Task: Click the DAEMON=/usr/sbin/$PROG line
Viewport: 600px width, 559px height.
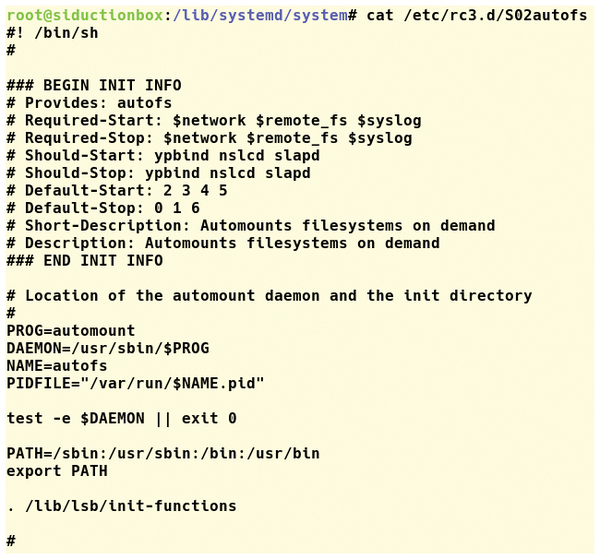Action: 108,349
